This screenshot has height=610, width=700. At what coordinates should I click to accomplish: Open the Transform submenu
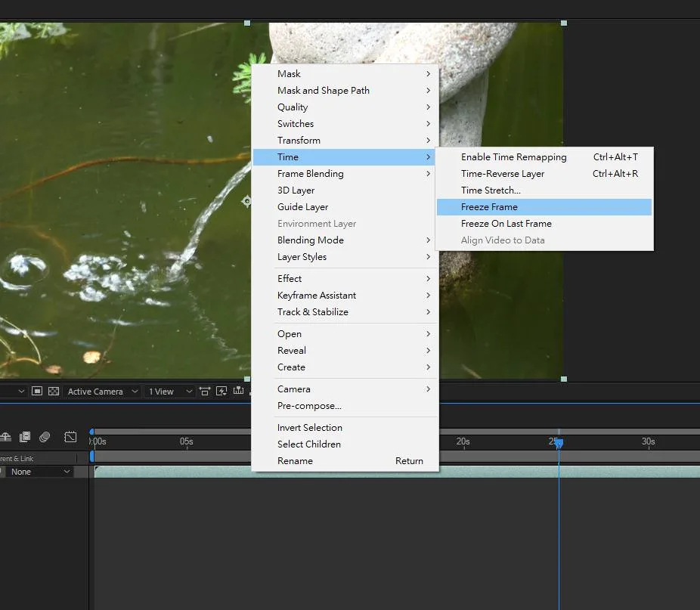click(345, 141)
